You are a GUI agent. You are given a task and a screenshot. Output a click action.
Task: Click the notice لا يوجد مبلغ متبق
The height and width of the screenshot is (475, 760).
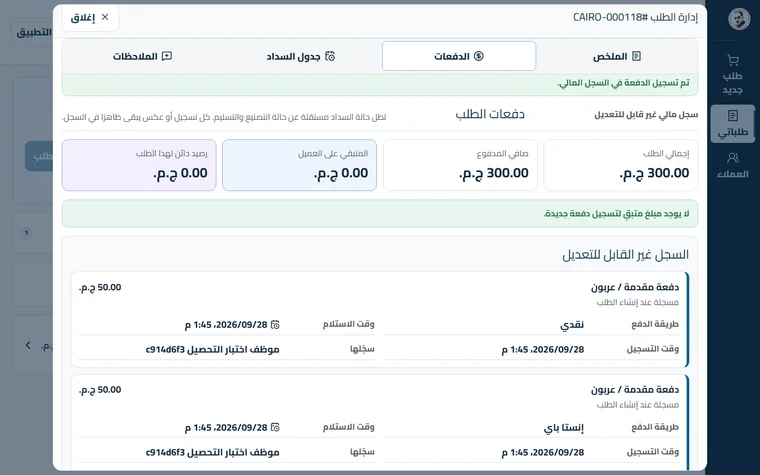click(x=616, y=214)
